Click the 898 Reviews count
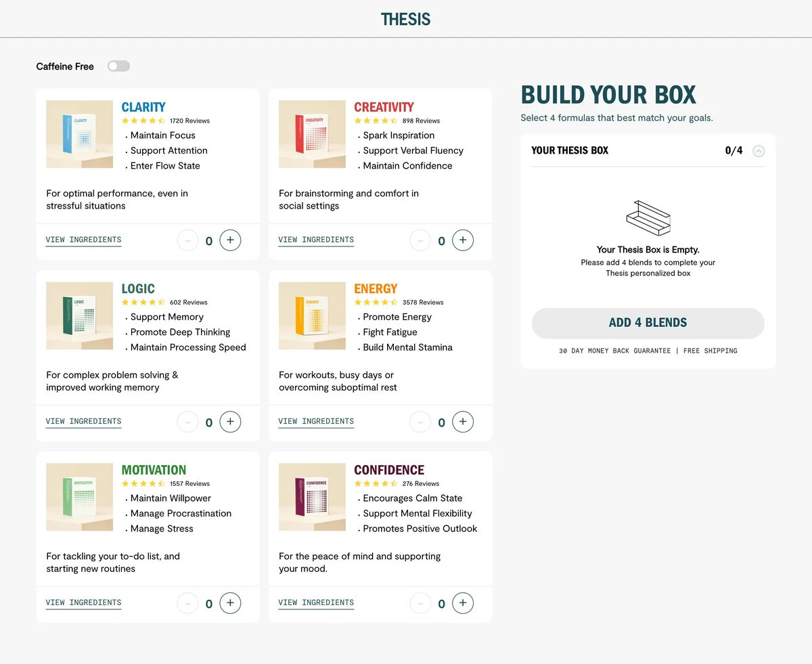This screenshot has height=664, width=812. coord(421,120)
